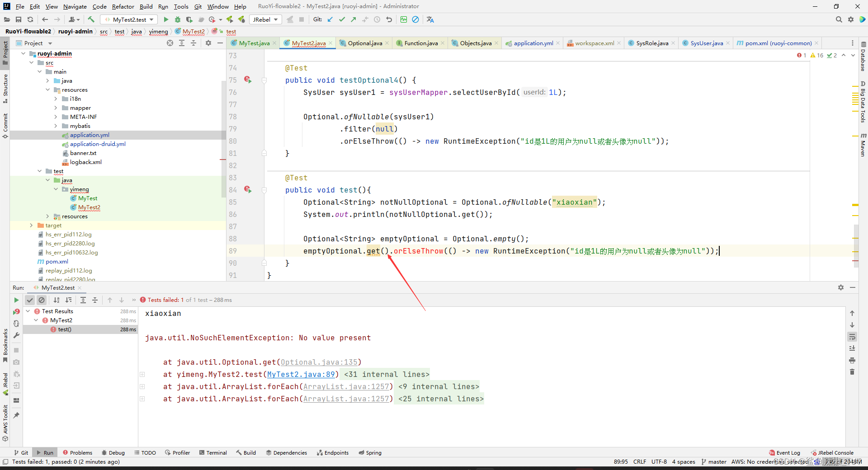Screen dimensions: 868x470
Task: Expand the mapper folder node
Action: click(56, 108)
